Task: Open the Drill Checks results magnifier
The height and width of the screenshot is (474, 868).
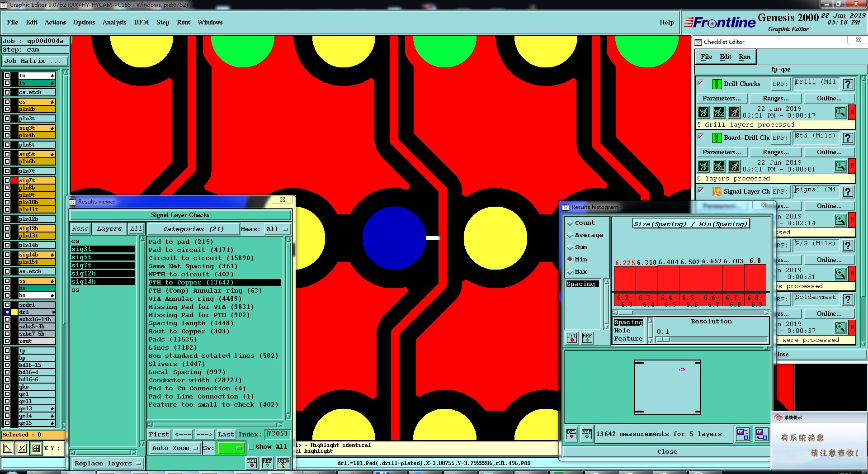Action: [840, 112]
